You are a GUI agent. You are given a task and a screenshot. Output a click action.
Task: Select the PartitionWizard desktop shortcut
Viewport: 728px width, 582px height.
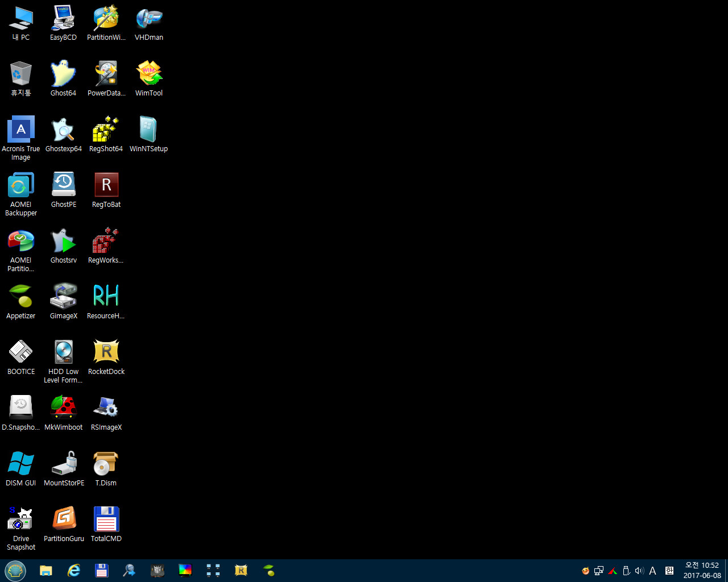[106, 23]
